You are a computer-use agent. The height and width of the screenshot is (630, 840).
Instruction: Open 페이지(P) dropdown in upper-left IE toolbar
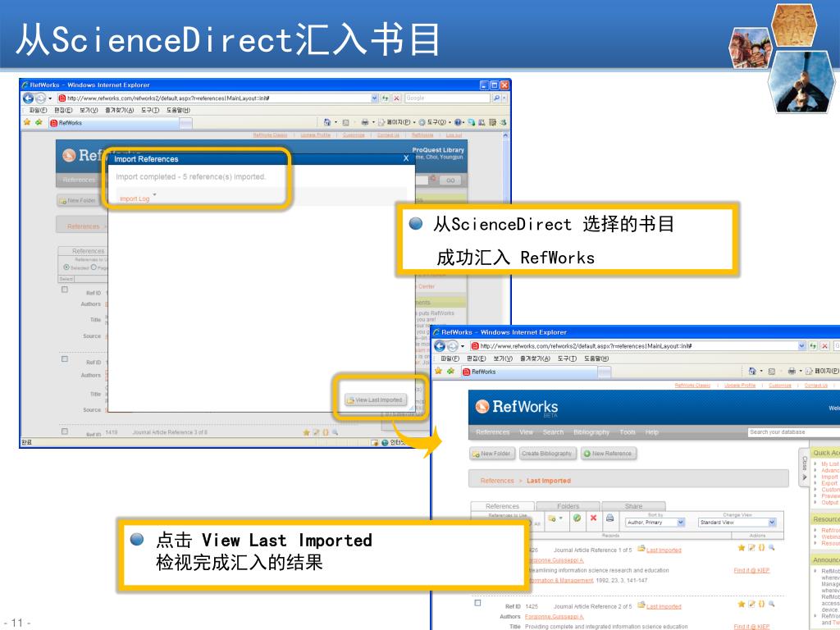(396, 122)
